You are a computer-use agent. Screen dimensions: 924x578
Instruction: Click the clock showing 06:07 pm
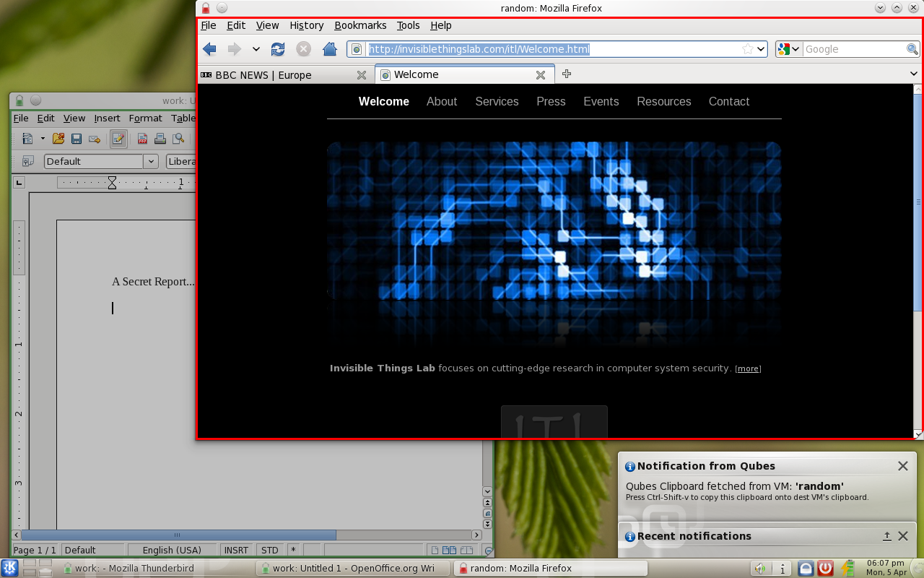tap(886, 568)
